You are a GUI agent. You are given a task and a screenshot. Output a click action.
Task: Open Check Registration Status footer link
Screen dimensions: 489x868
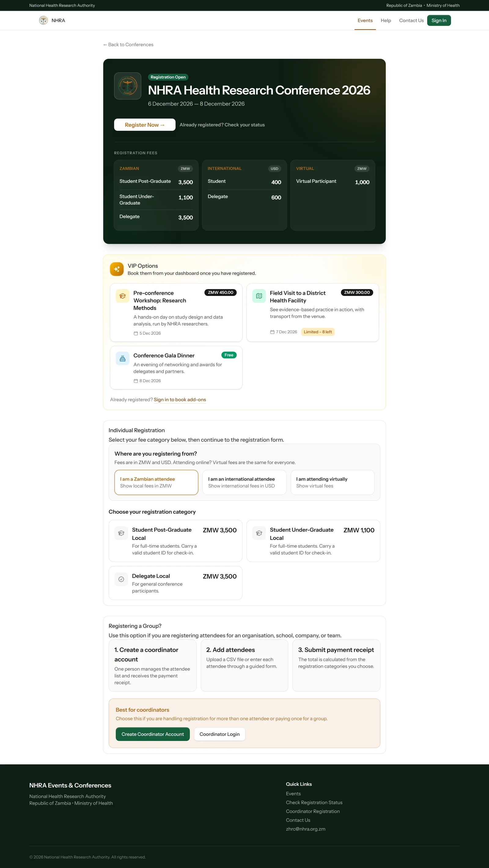pos(314,802)
